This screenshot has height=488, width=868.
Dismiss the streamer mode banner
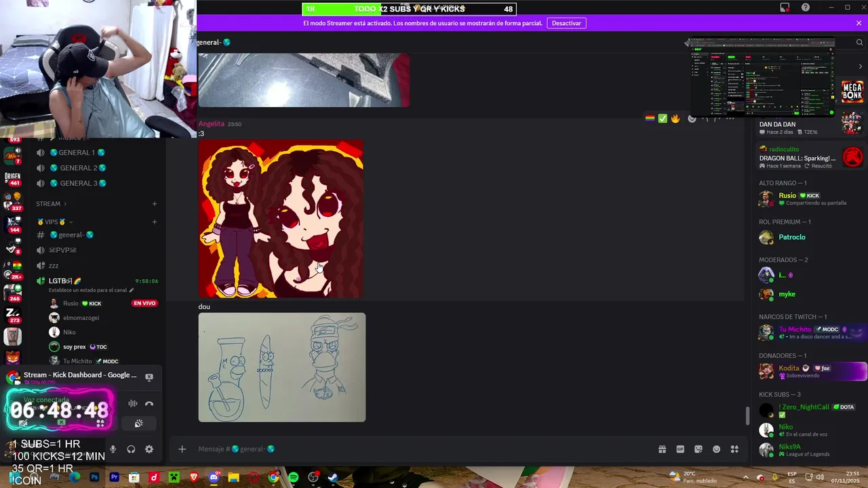click(x=859, y=23)
